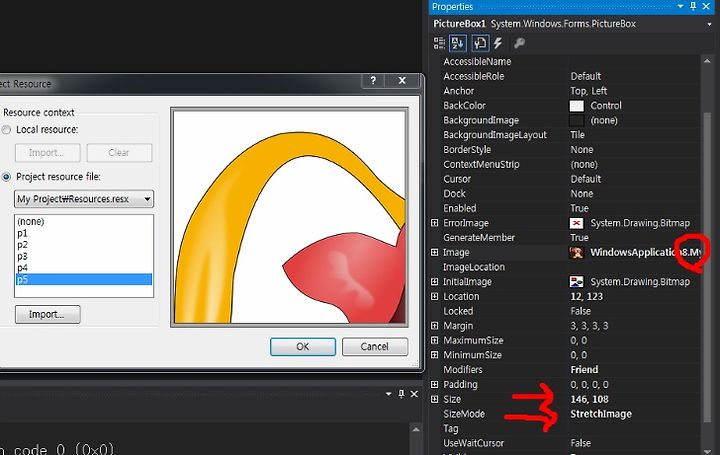This screenshot has height=455, width=720.
Task: Click the Clear button
Action: pos(119,153)
